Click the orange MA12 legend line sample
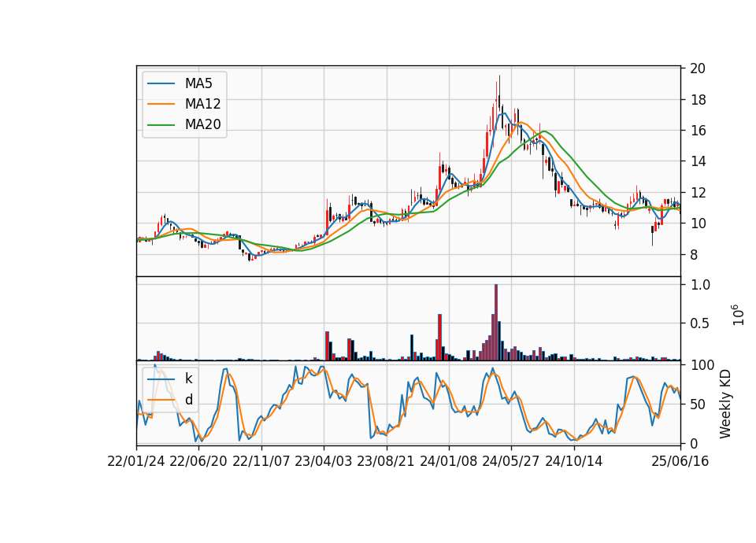 click(x=161, y=104)
